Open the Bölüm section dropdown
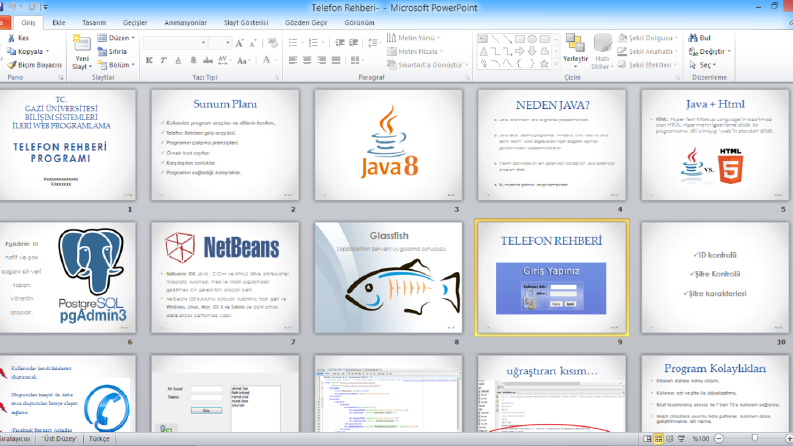 tap(116, 65)
